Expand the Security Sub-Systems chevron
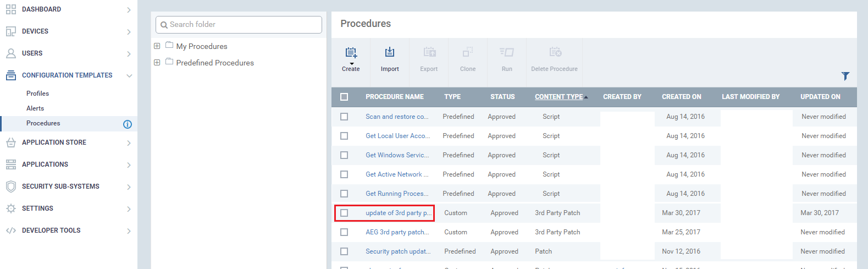 point(129,187)
